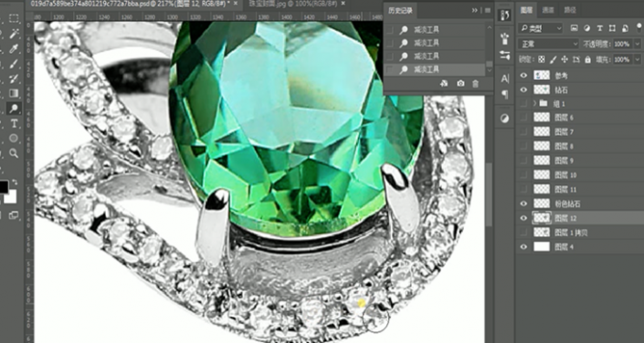
Task: Switch to the 图层 Layers tab
Action: tap(526, 10)
